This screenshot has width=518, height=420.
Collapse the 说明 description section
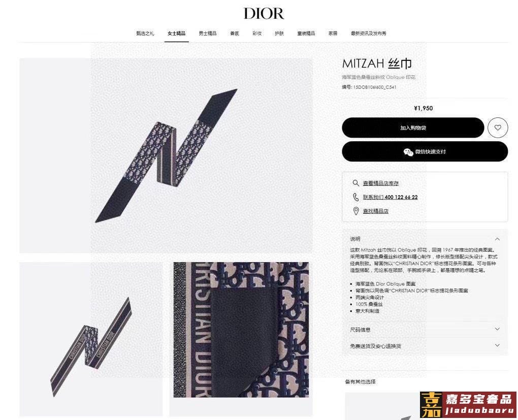click(x=497, y=239)
